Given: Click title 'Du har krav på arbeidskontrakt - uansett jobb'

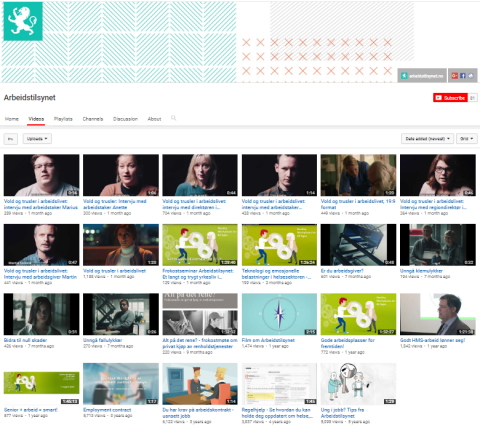Looking at the screenshot, I should (198, 413).
